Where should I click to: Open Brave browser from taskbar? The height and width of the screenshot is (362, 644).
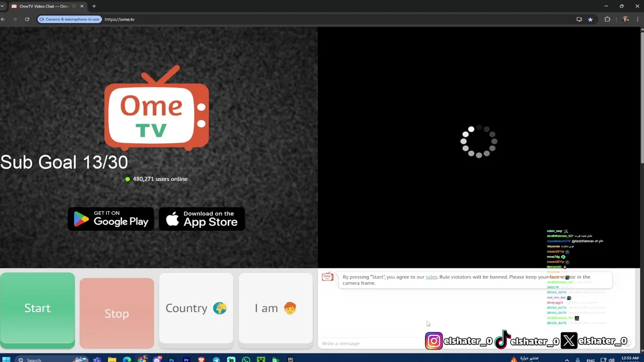(201, 359)
